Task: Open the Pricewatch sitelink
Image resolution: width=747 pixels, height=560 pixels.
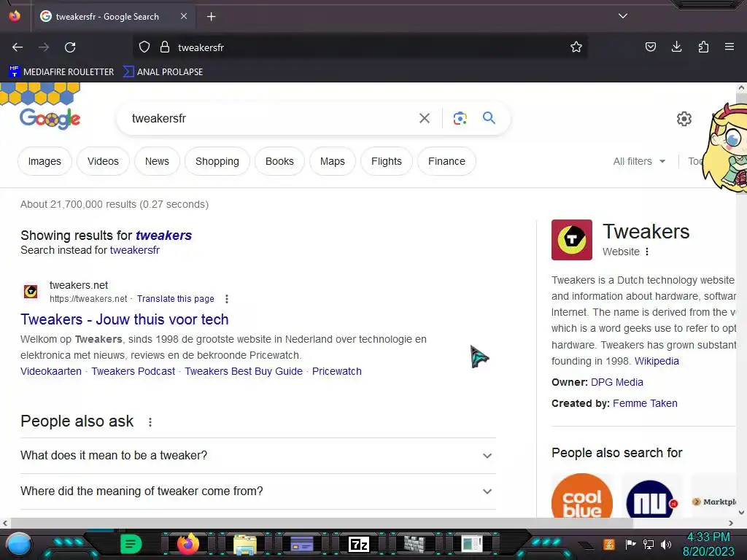Action: (x=337, y=371)
